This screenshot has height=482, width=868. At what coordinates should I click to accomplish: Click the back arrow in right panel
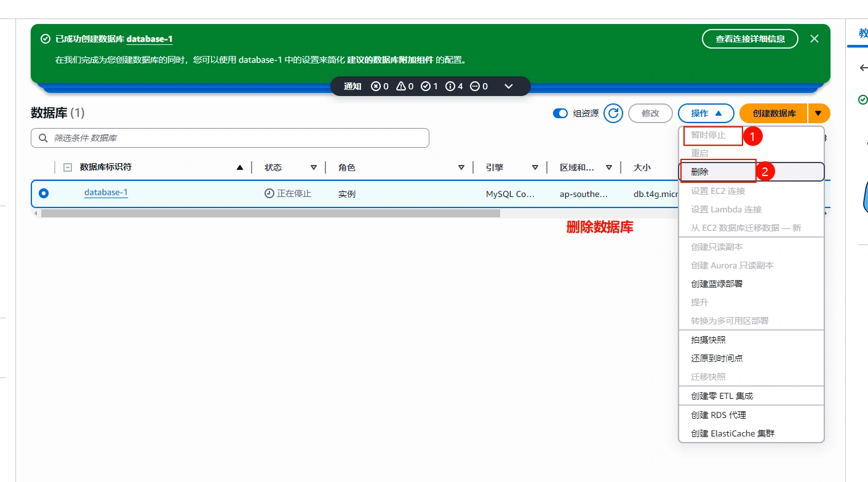point(863,68)
